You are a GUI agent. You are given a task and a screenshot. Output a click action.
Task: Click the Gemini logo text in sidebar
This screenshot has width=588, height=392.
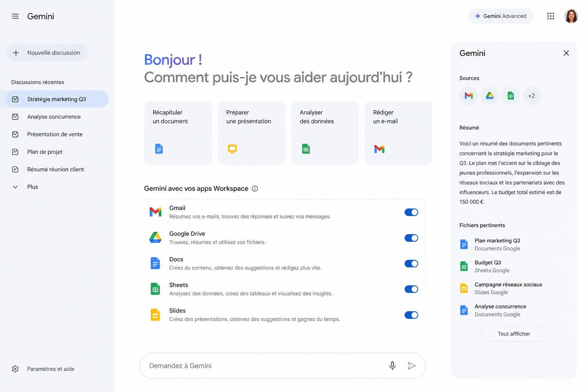(x=41, y=16)
